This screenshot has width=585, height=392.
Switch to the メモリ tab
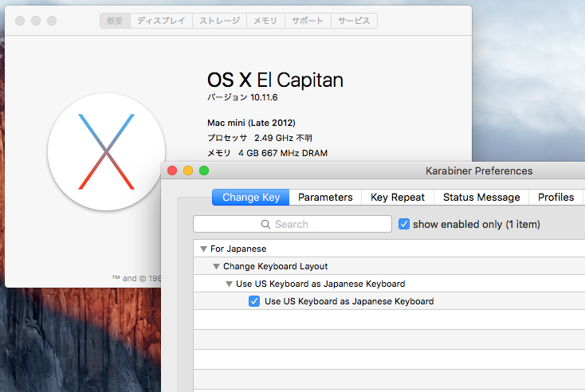click(x=265, y=21)
